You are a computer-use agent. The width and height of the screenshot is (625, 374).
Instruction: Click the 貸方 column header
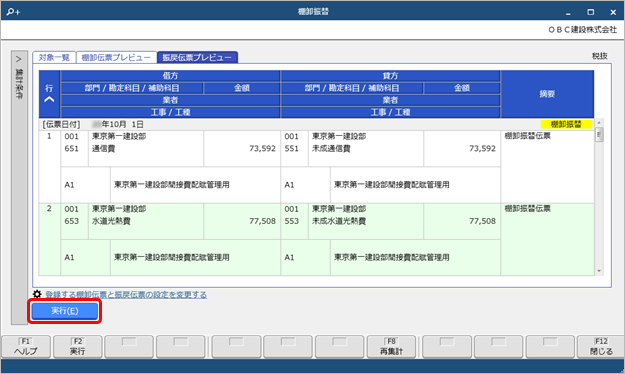[390, 76]
